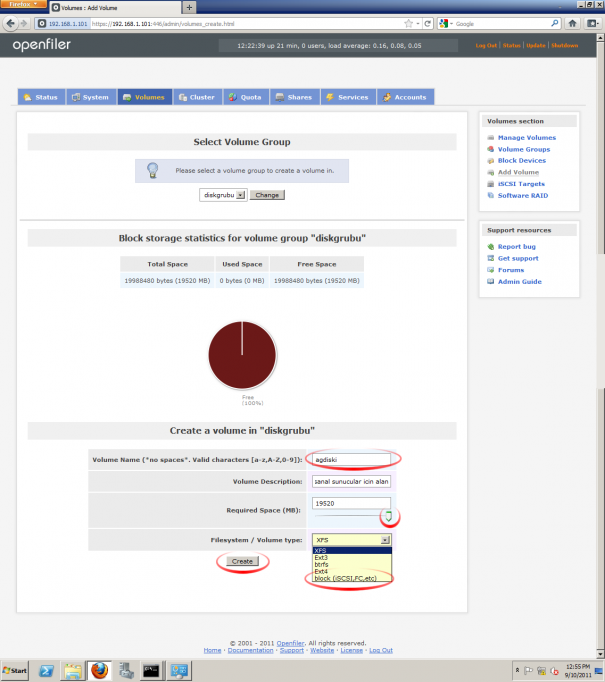Image resolution: width=605 pixels, height=682 pixels.
Task: Click the Manage Volumes link
Action: tap(527, 137)
